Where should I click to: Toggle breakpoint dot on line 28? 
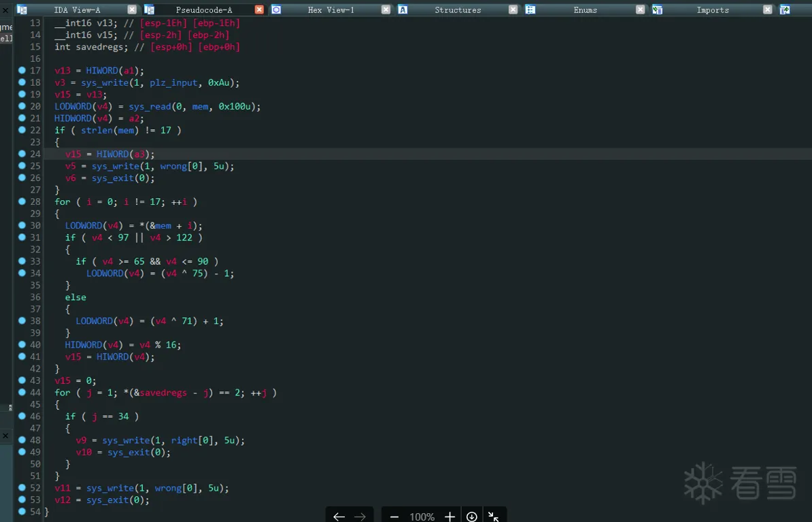click(x=22, y=201)
